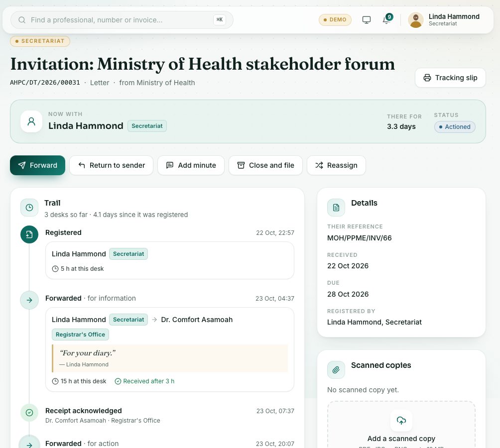
Task: Click the due date 28 Oct 2026
Action: (x=348, y=294)
